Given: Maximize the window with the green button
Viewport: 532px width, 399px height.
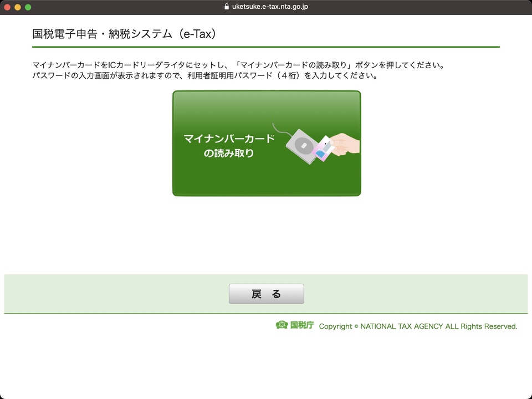Looking at the screenshot, I should point(28,7).
